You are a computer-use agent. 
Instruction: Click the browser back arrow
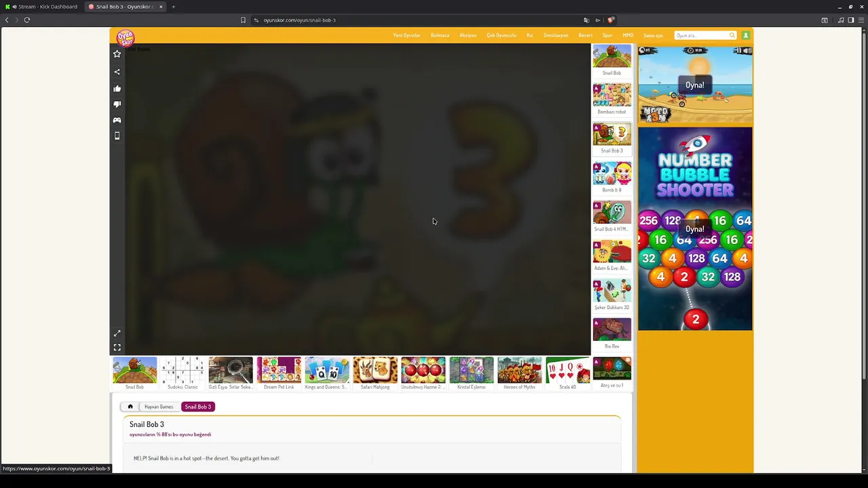7,20
